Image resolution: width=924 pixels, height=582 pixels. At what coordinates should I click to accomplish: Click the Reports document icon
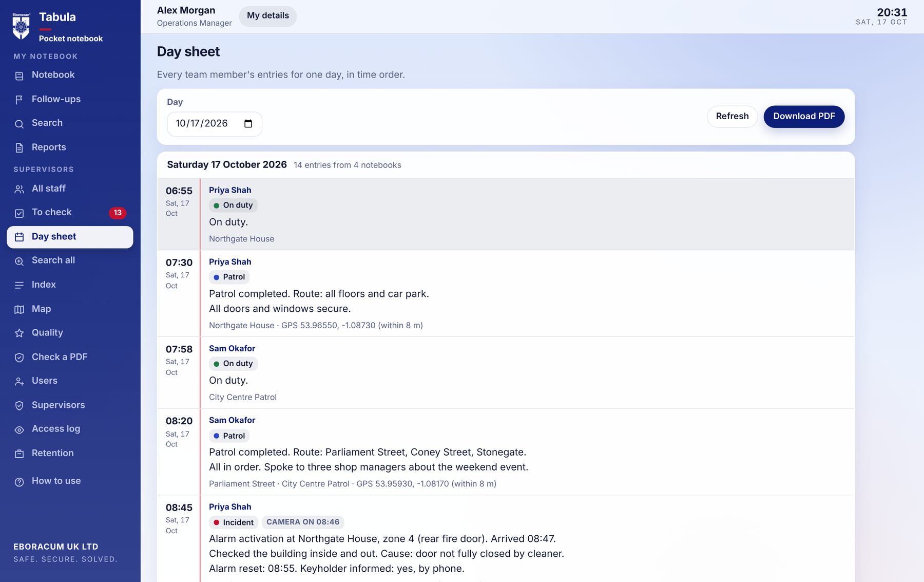tap(20, 148)
